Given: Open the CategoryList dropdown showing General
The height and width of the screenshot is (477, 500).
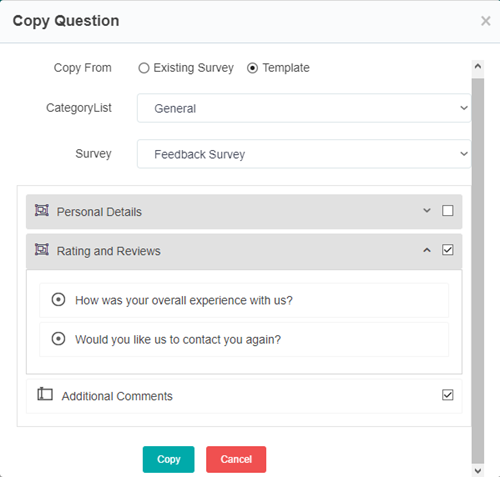Looking at the screenshot, I should pos(304,108).
